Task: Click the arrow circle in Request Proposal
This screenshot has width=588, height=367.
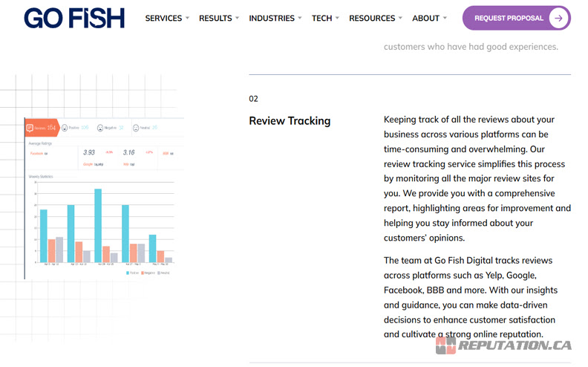Action: click(x=558, y=18)
